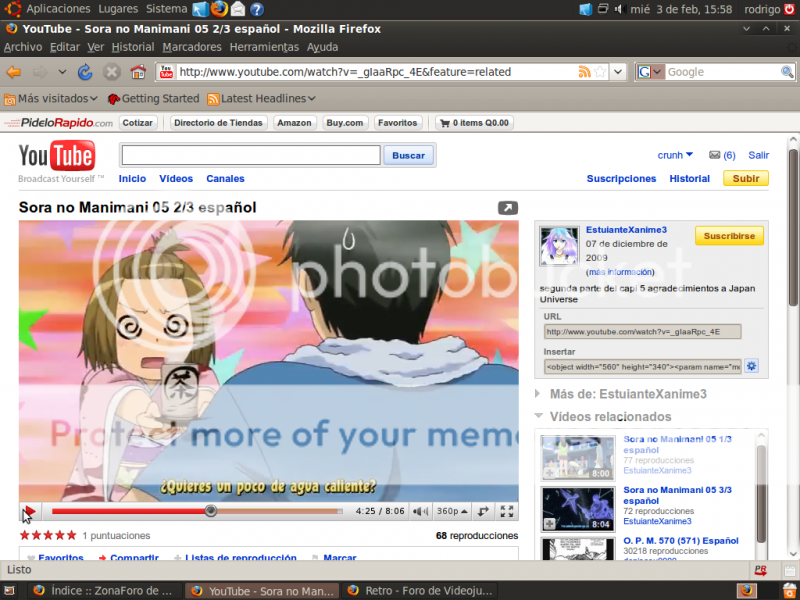Open the Ayuda menu
800x600 pixels.
[x=322, y=47]
